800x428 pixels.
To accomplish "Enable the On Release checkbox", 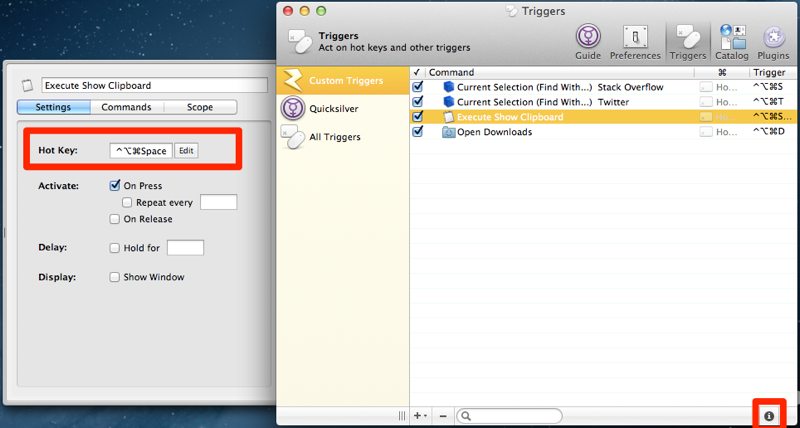I will (x=115, y=219).
